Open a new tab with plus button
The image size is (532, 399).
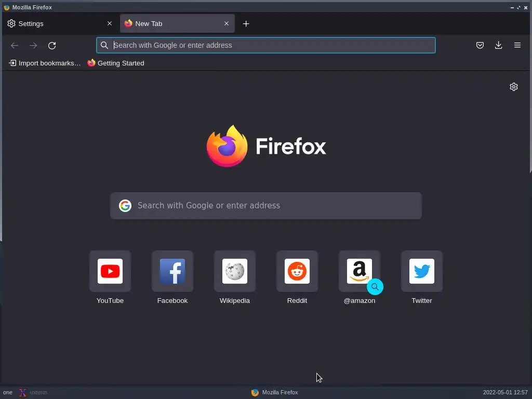246,24
